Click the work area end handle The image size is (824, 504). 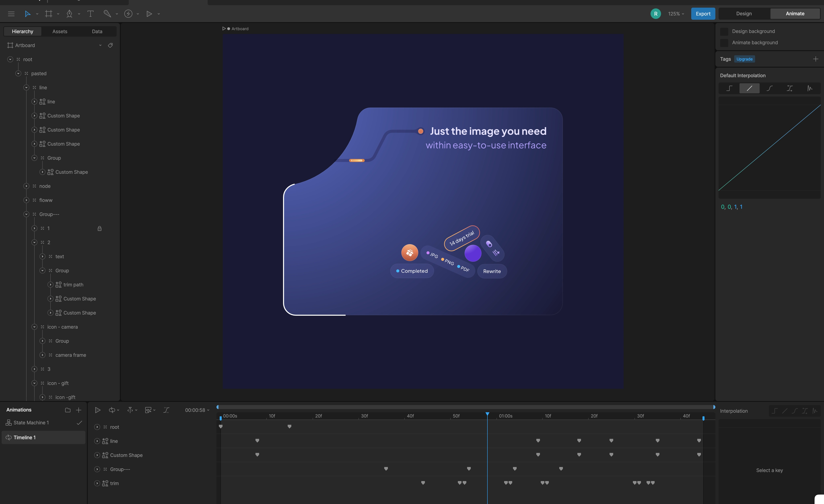pos(703,418)
